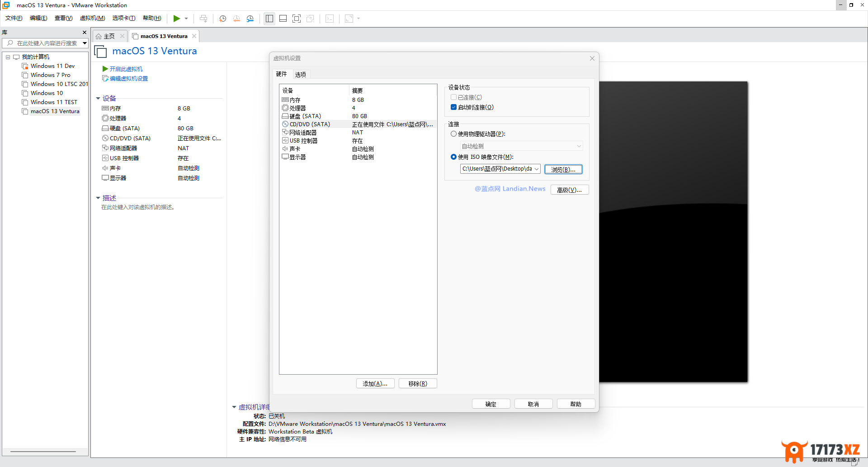Click the 高级 button
The image size is (868, 467).
[570, 190]
